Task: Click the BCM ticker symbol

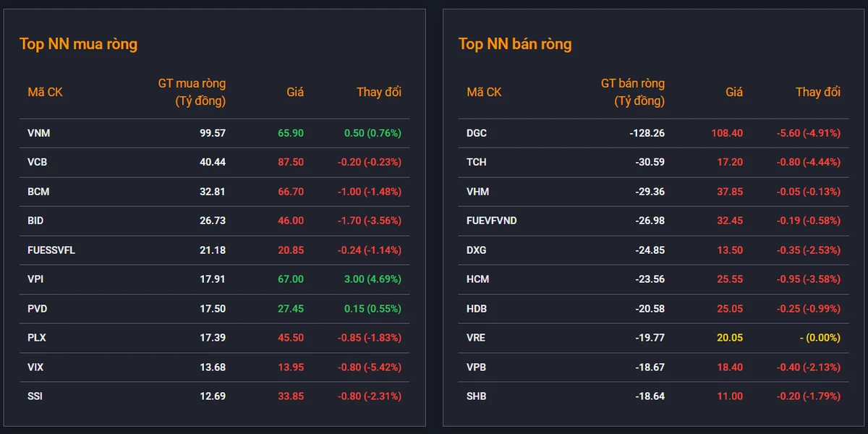Action: click(x=38, y=192)
